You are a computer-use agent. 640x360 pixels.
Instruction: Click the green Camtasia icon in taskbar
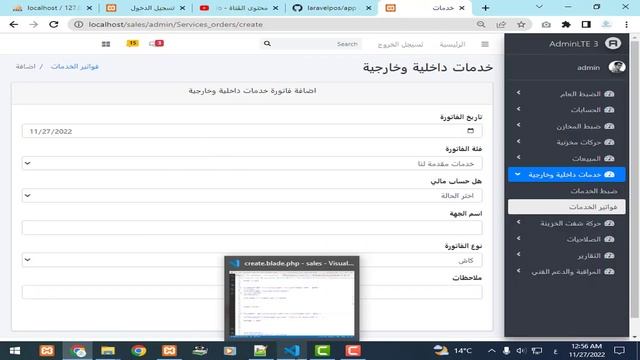click(x=322, y=351)
